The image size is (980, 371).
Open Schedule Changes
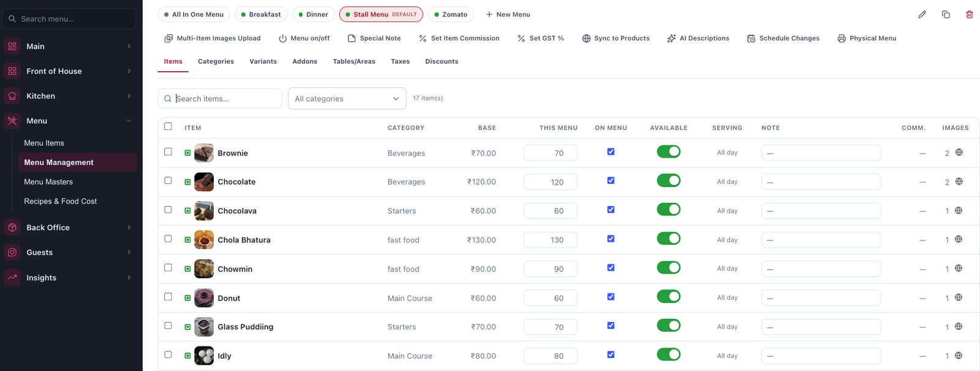click(783, 38)
